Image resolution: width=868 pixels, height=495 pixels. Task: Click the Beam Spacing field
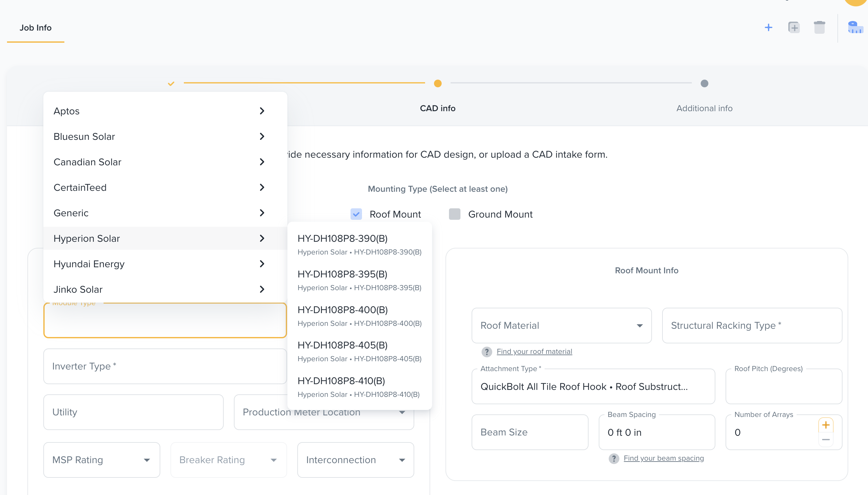point(656,432)
